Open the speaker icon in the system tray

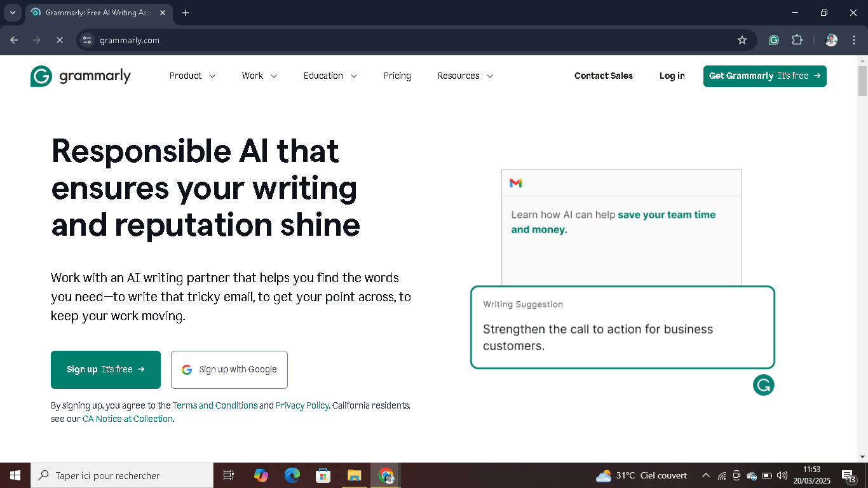point(782,475)
